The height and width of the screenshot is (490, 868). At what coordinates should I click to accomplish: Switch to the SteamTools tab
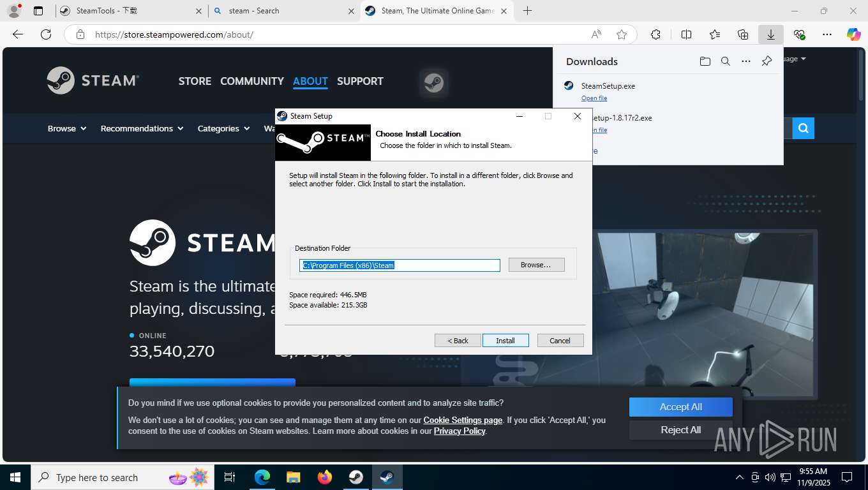click(131, 11)
